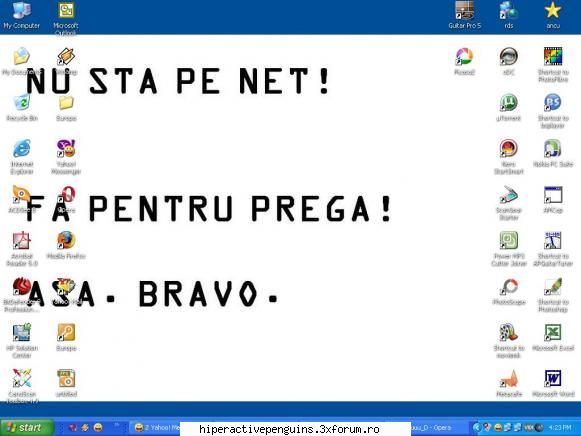Click the system tray clock
Viewport: 581px width, 436px height.
(x=560, y=427)
